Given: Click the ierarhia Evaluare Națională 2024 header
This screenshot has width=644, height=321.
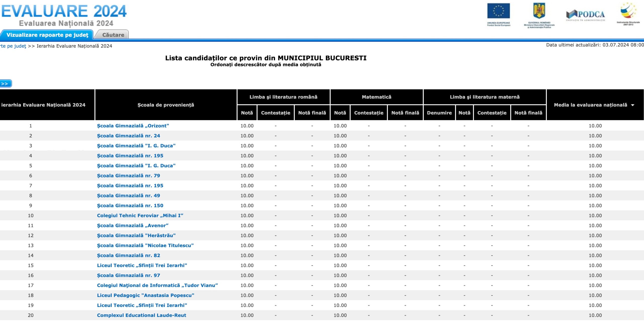Looking at the screenshot, I should [43, 105].
